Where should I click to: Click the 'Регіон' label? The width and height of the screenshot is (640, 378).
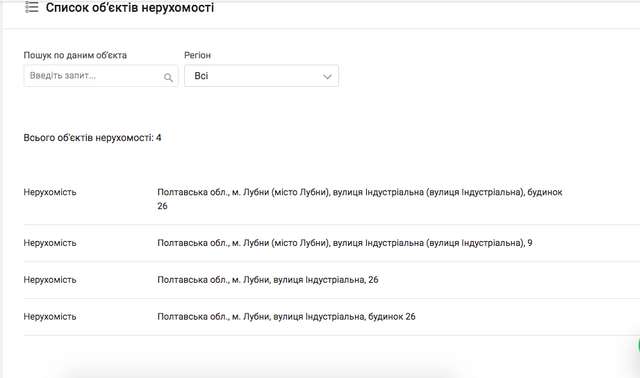point(198,55)
